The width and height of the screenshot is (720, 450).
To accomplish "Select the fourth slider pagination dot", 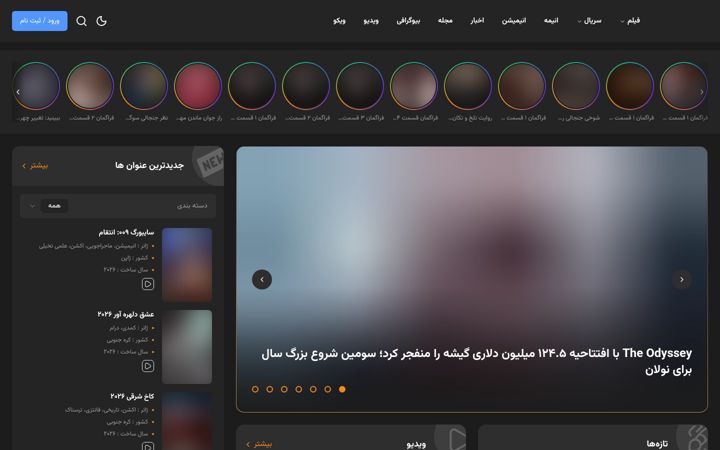I will (299, 389).
